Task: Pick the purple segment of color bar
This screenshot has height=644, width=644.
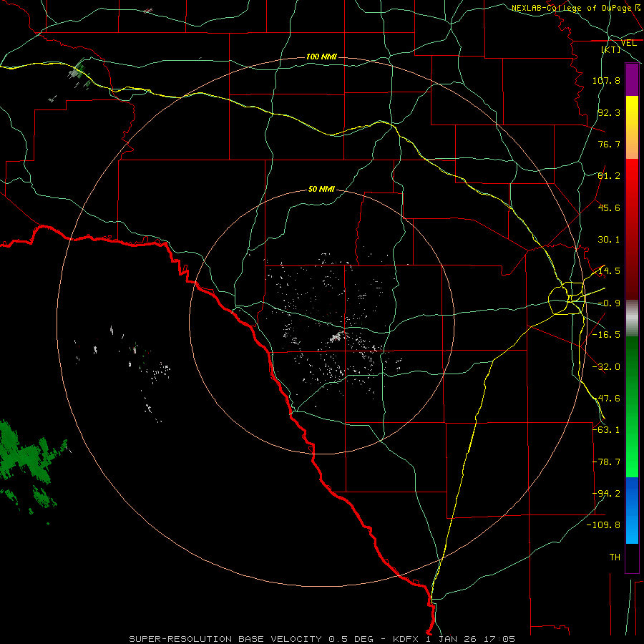Action: click(x=632, y=79)
